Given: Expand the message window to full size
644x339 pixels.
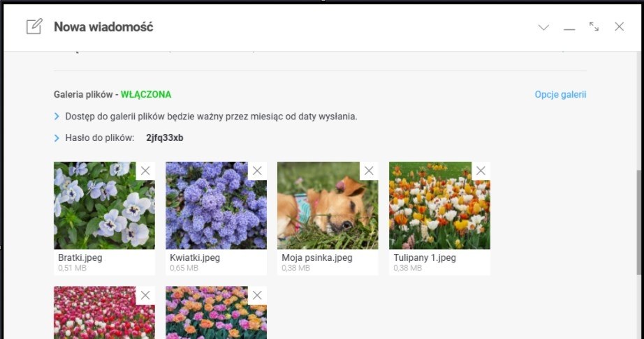Looking at the screenshot, I should tap(594, 27).
